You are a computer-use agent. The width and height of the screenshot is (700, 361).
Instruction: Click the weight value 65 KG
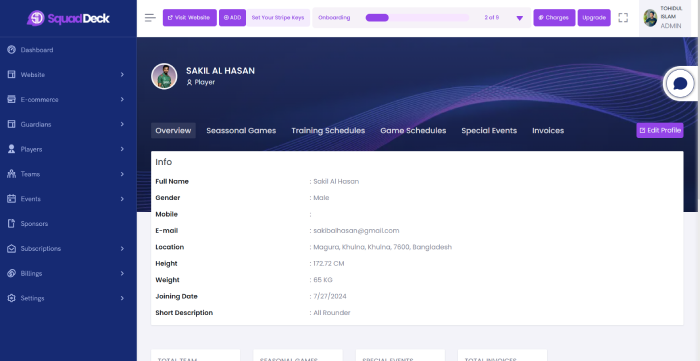[x=323, y=280]
